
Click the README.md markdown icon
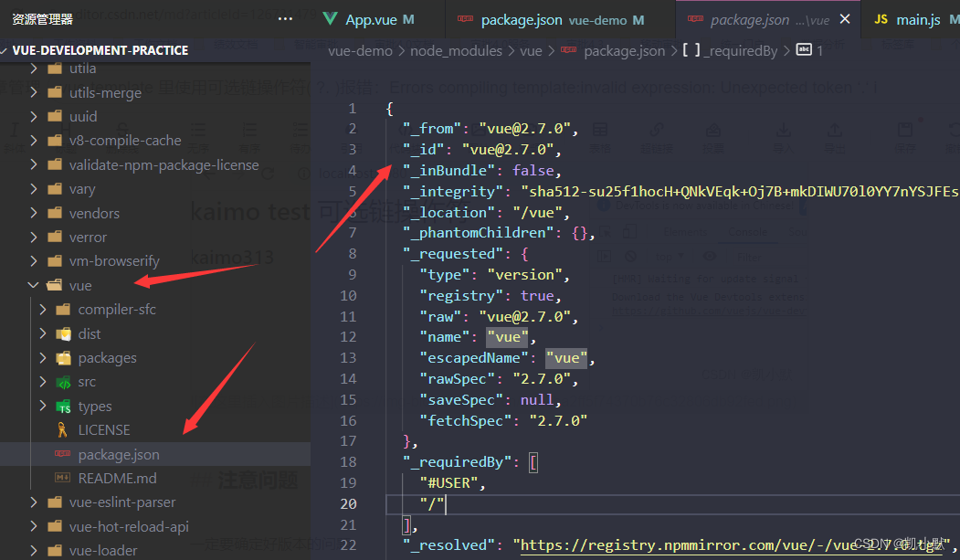tap(62, 477)
